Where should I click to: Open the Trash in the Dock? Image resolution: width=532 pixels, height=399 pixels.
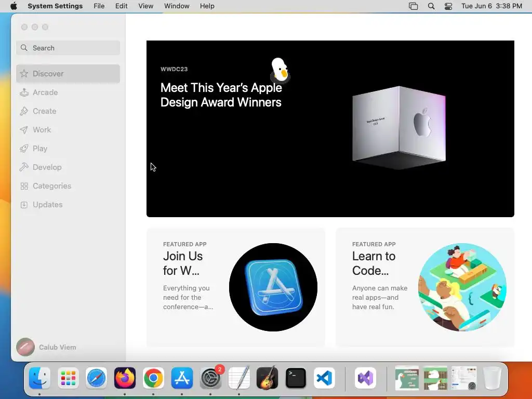pos(492,378)
